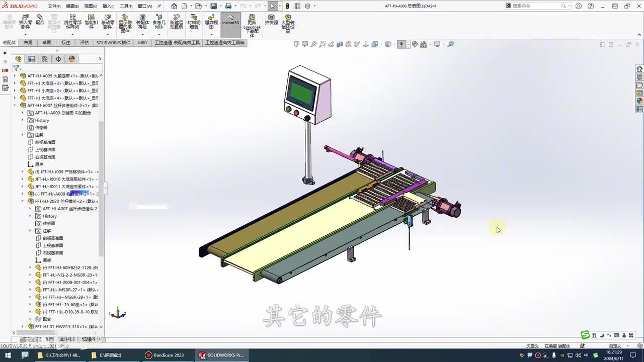Select the first 原点 origin tree item

point(35,164)
